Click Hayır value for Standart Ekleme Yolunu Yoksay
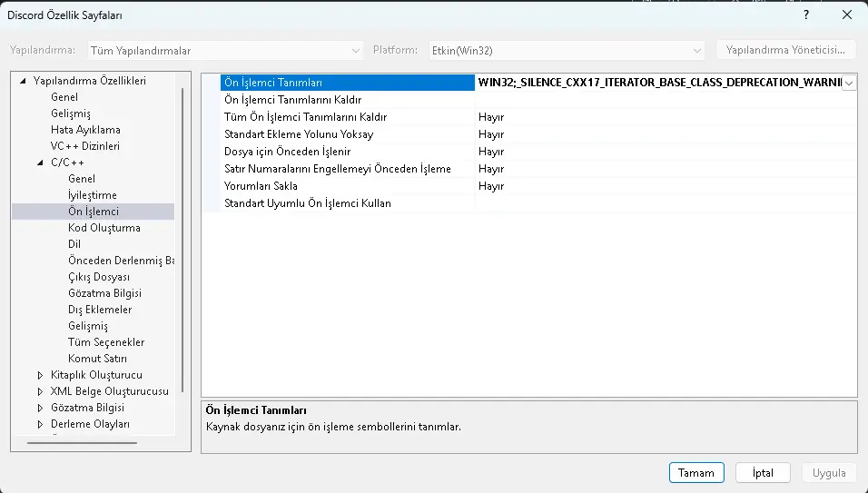Screen dimensions: 868x493 click(x=491, y=133)
